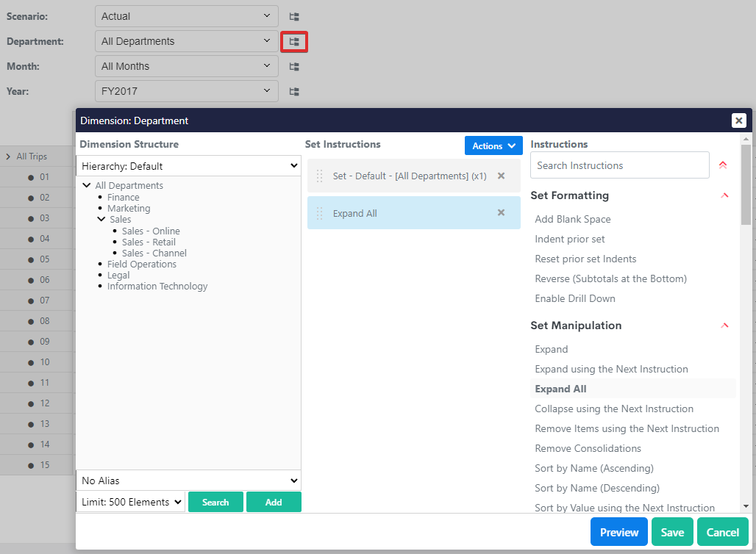
Task: Collapse all instruction groups with double chevron
Action: (723, 165)
